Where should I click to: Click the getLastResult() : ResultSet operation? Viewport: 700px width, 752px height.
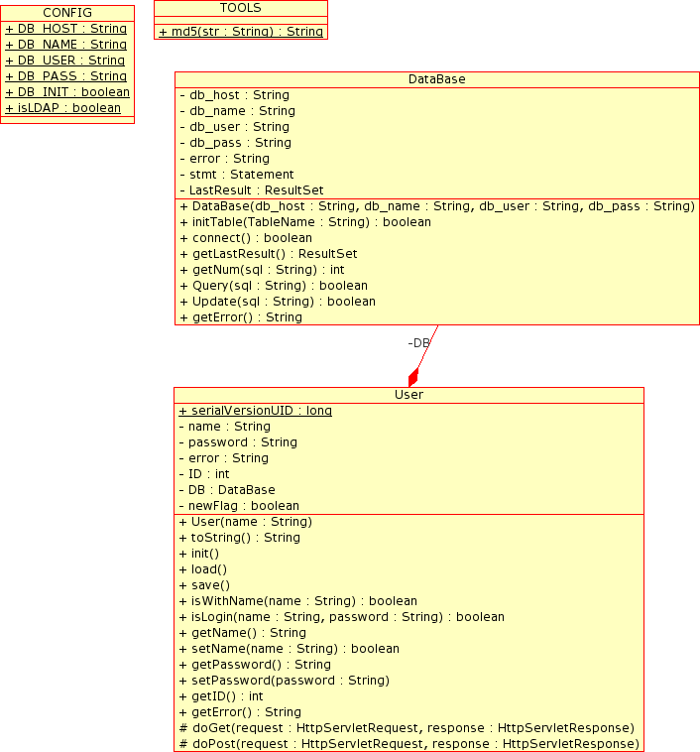(x=269, y=254)
